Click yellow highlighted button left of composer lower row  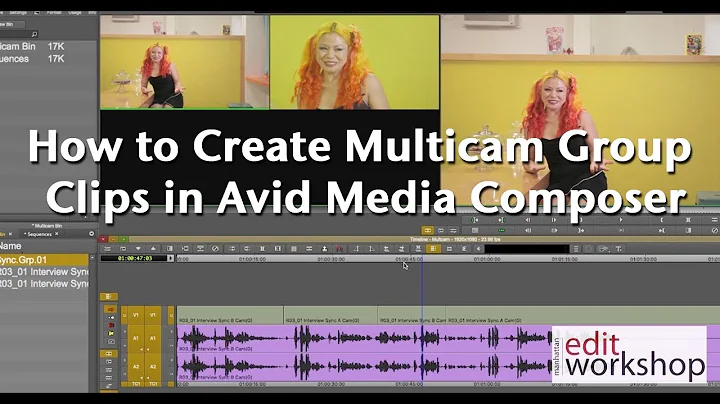[x=428, y=230]
